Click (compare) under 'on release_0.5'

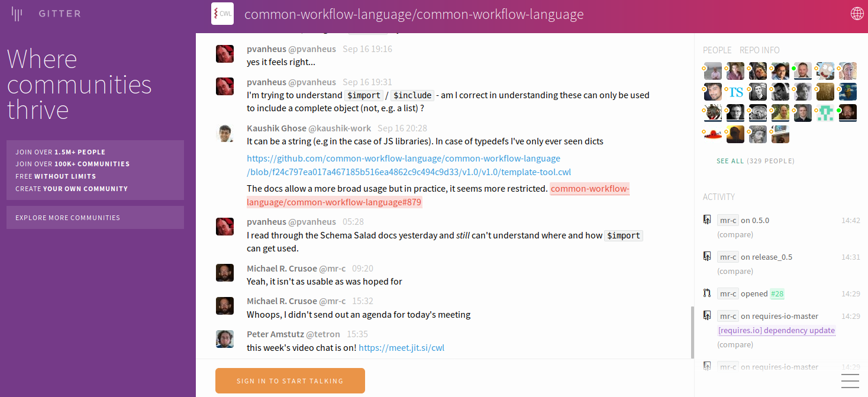click(x=735, y=271)
